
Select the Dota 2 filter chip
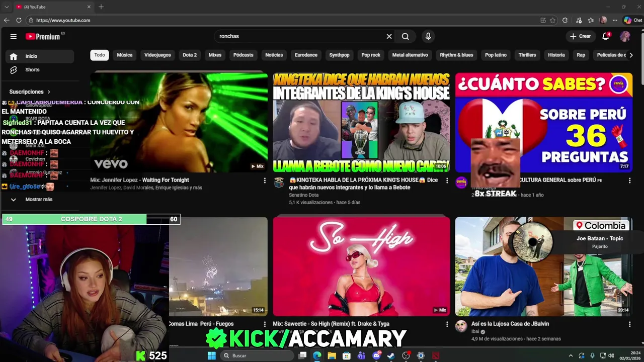click(x=190, y=55)
